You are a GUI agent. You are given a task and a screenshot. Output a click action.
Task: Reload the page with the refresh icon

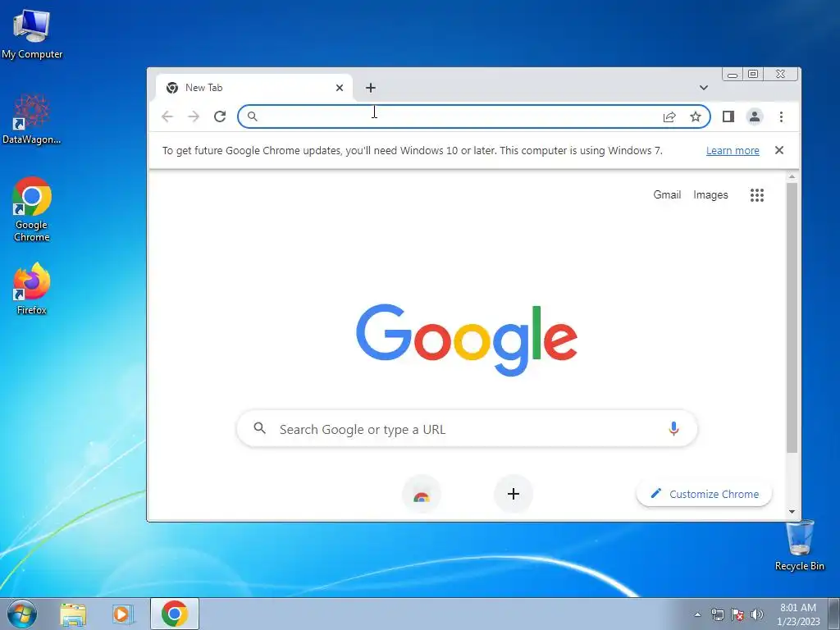tap(220, 116)
